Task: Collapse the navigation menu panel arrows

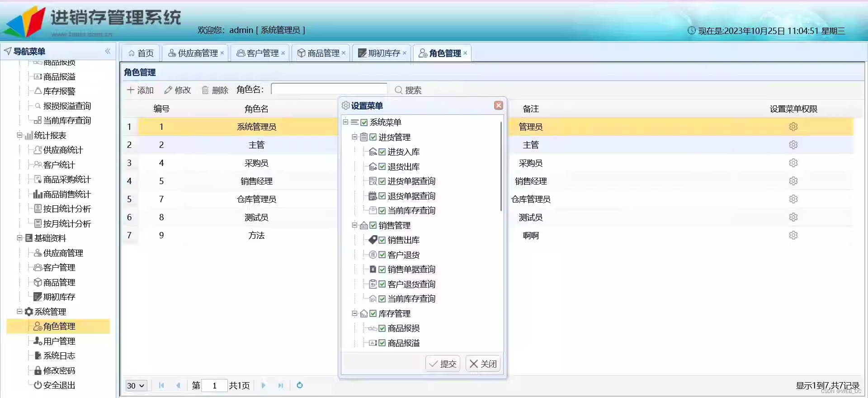Action: (108, 51)
